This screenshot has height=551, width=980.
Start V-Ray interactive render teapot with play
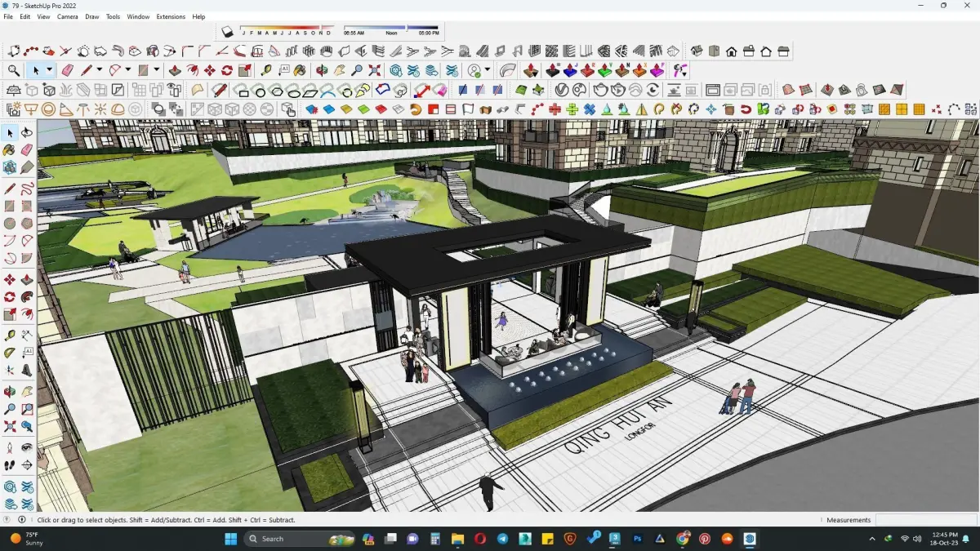point(618,90)
